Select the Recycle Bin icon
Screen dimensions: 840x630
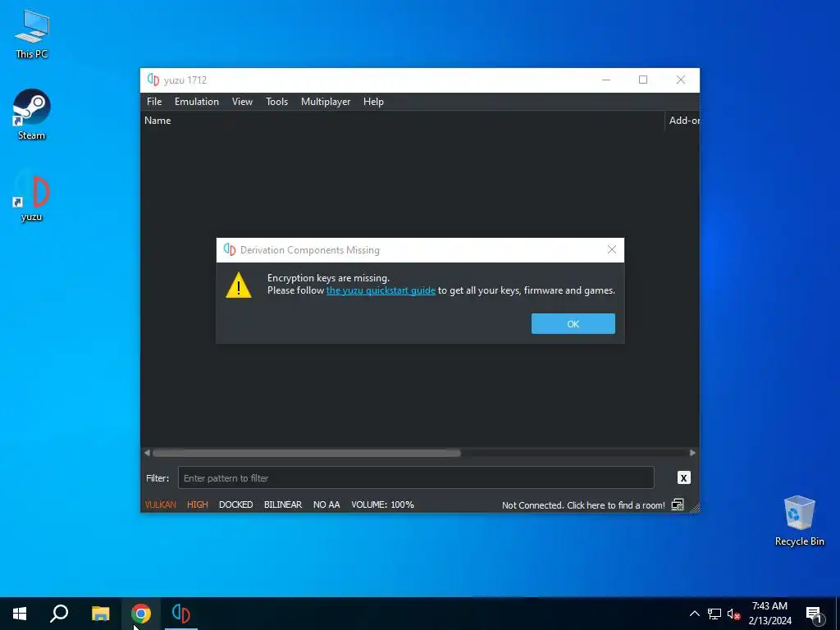799,521
